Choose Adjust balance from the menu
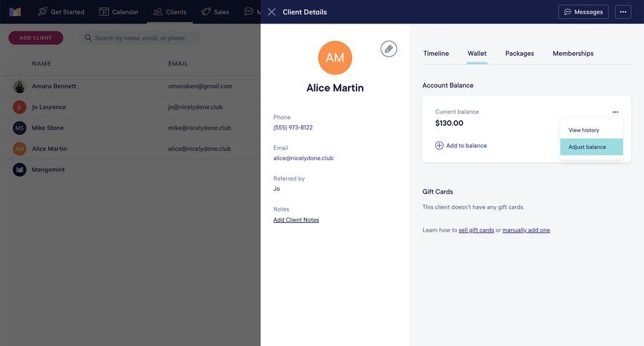644x346 pixels. [x=592, y=147]
